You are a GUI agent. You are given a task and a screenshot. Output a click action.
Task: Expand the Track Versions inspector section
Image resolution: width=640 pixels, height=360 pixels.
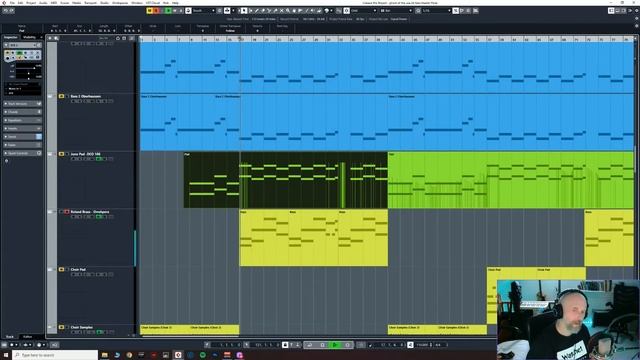(x=22, y=104)
